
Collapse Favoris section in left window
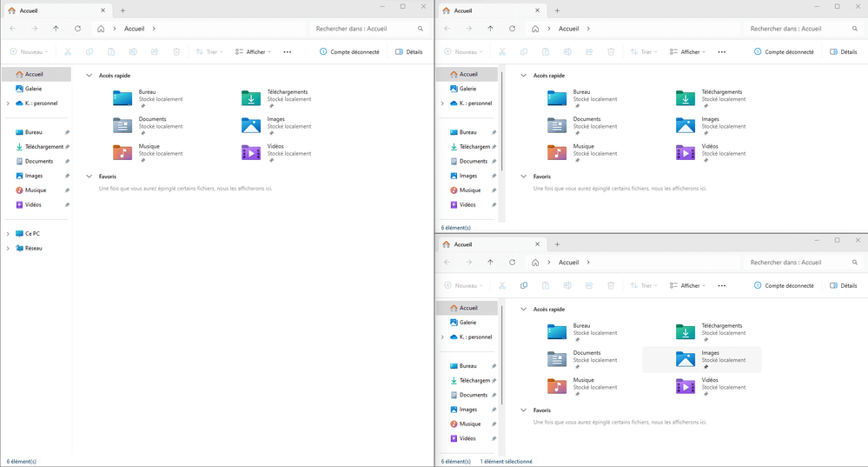[89, 177]
